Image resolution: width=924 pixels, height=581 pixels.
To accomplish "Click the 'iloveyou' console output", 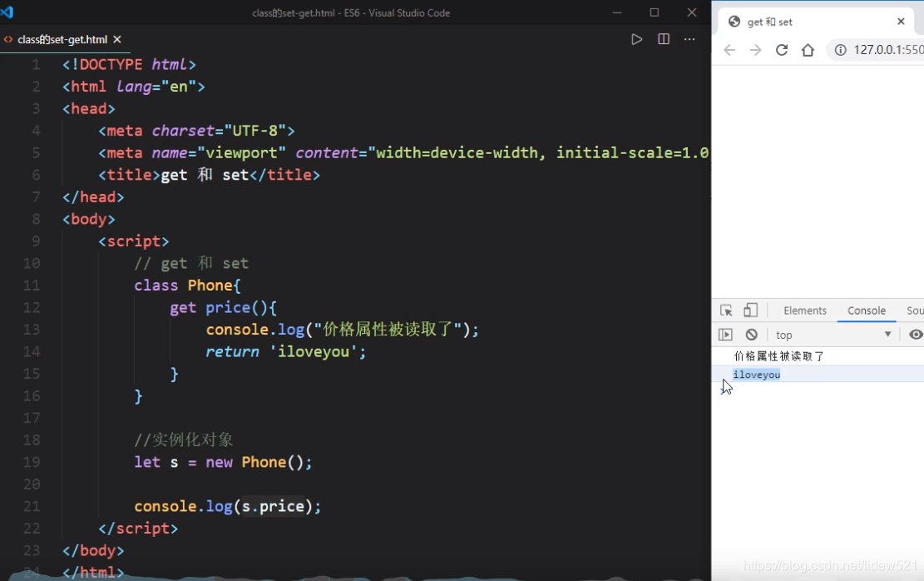I will (757, 375).
